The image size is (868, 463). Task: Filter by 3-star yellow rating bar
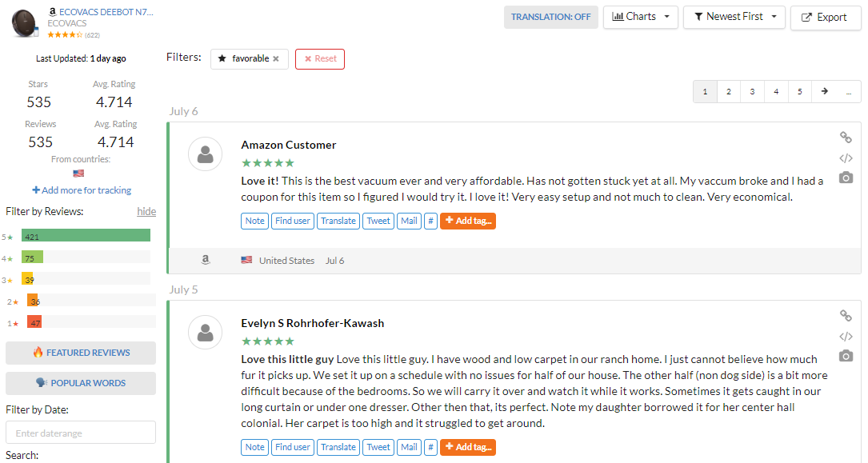pos(28,278)
